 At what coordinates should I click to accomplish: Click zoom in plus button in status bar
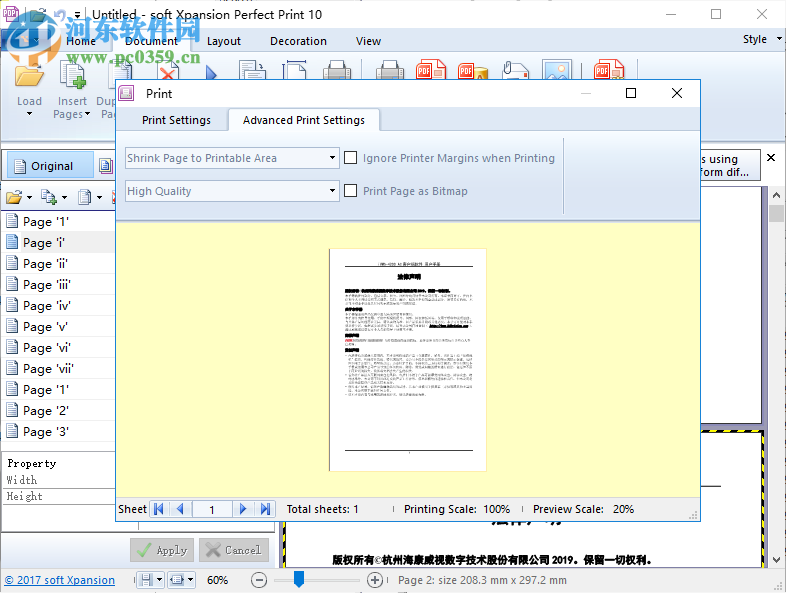(x=375, y=580)
